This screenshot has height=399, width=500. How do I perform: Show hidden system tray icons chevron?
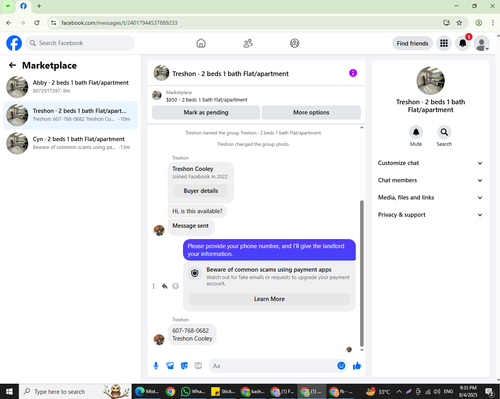click(399, 391)
